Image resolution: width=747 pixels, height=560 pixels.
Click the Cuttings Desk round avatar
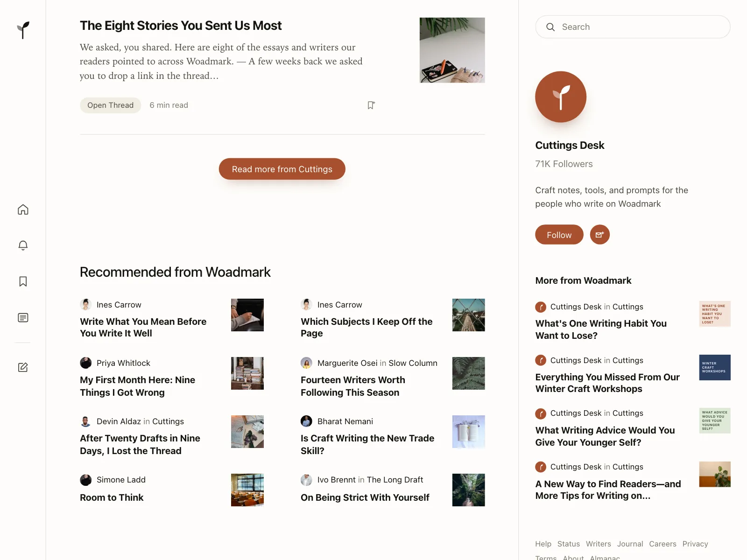(561, 97)
